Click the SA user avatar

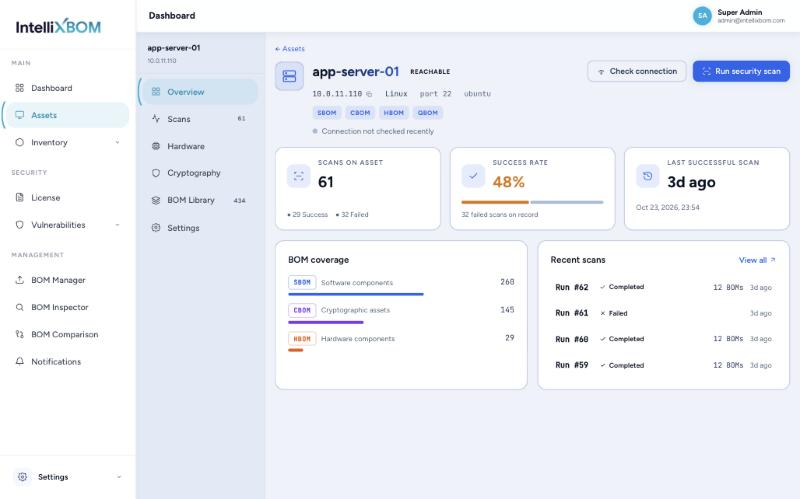point(702,15)
